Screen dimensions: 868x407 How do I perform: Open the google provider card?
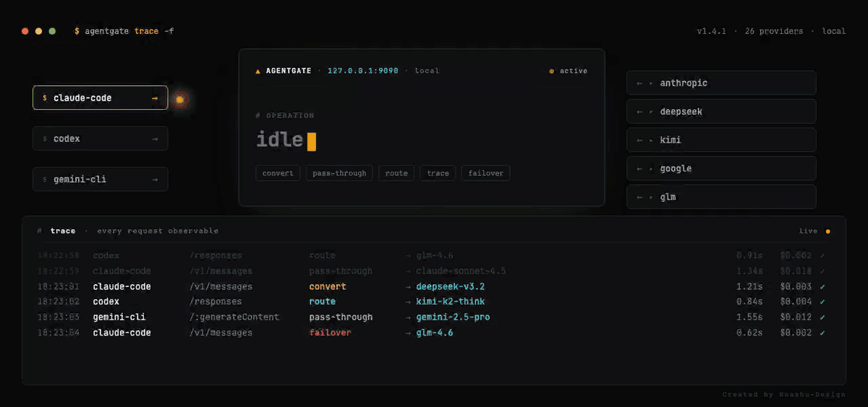pos(721,168)
